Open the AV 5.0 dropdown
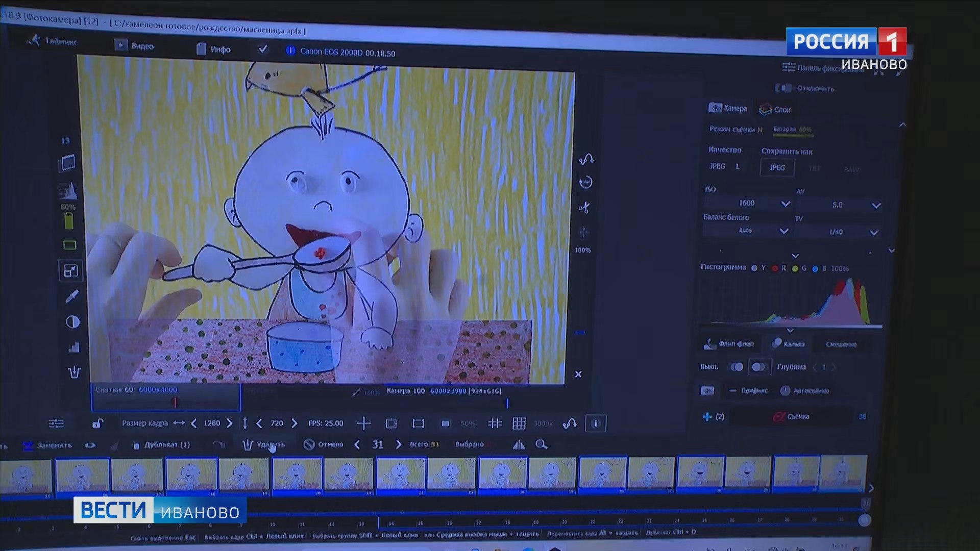The height and width of the screenshot is (551, 980). coord(876,206)
